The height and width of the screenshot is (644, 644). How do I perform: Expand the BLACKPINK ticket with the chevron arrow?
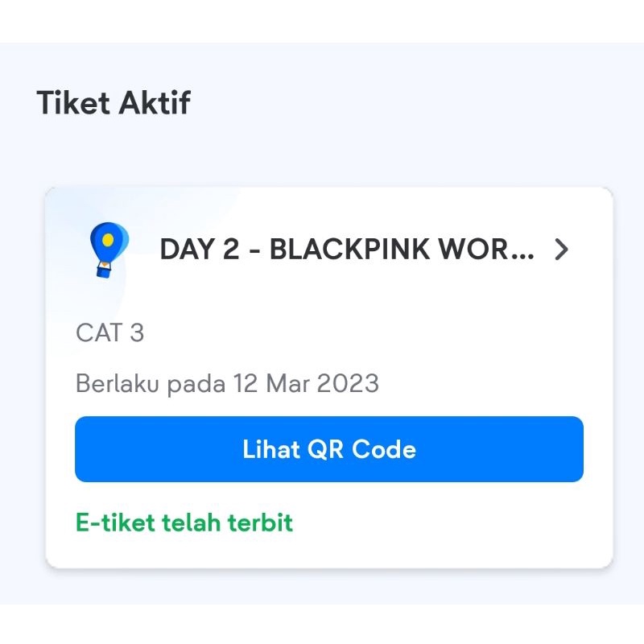click(x=562, y=250)
